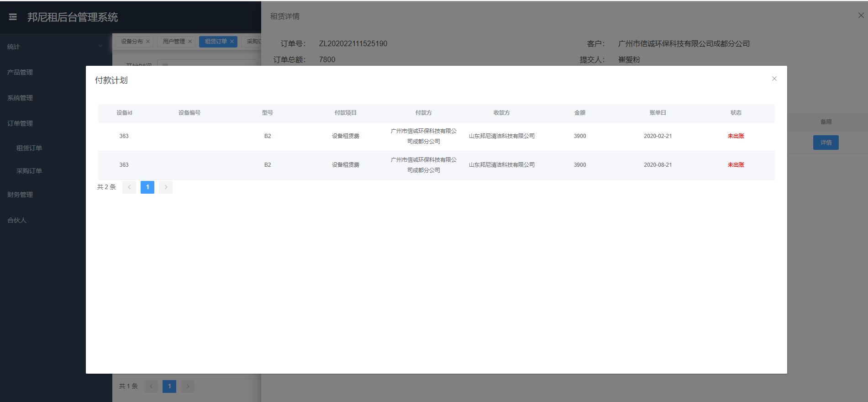Click 共 2 条 total count text
The width and height of the screenshot is (868, 402).
(106, 187)
